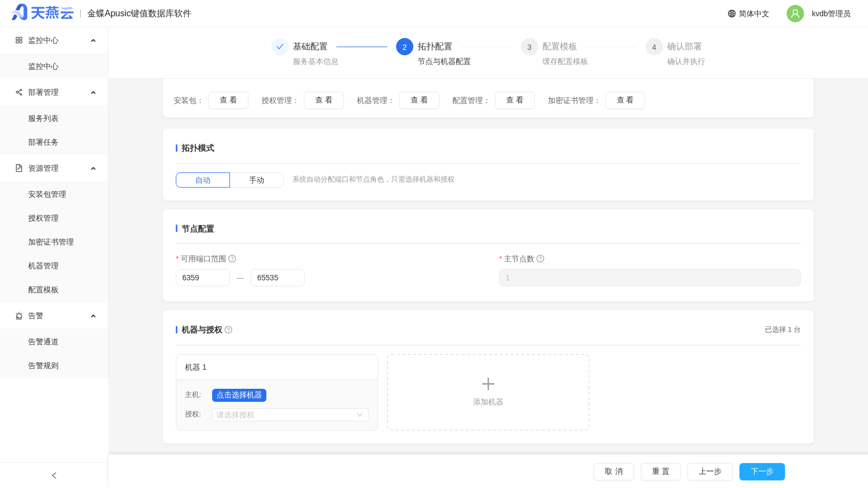Click the 上一步 button
This screenshot has width=868, height=488.
pos(710,472)
